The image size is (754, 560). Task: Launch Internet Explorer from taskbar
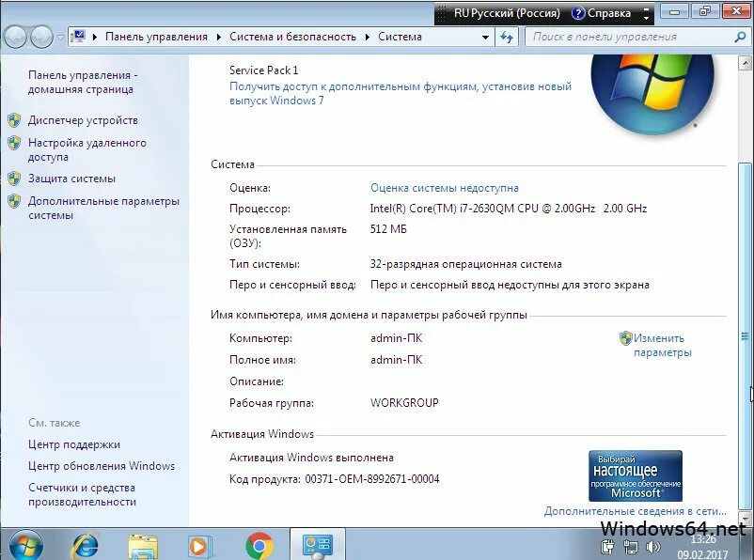(x=85, y=546)
